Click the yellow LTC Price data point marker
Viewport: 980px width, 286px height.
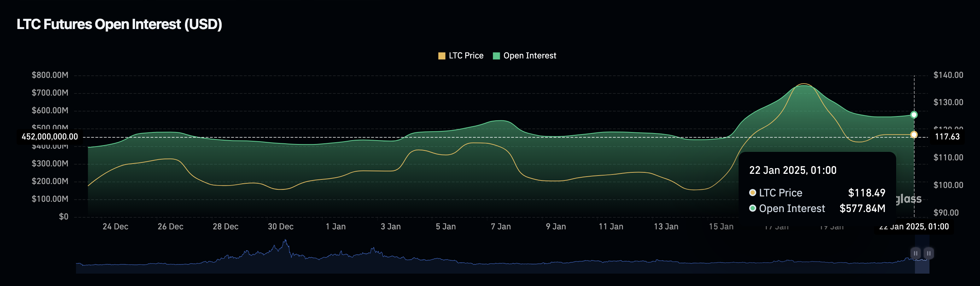[914, 135]
